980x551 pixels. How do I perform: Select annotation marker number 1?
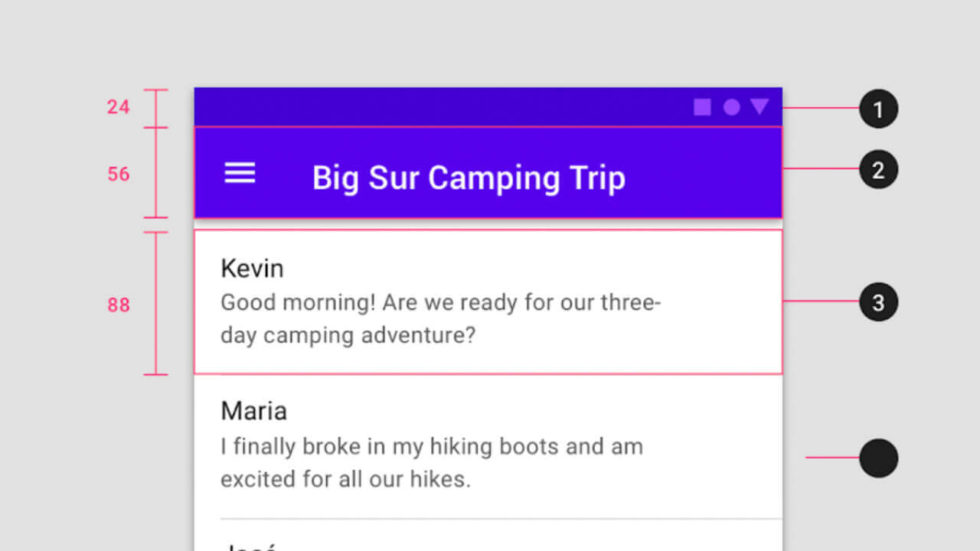tap(878, 109)
